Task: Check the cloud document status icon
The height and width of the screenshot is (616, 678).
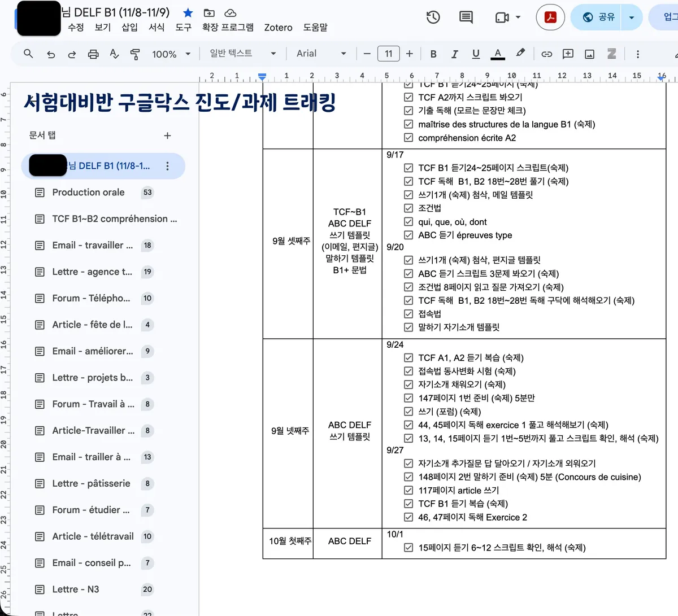Action: (x=230, y=12)
